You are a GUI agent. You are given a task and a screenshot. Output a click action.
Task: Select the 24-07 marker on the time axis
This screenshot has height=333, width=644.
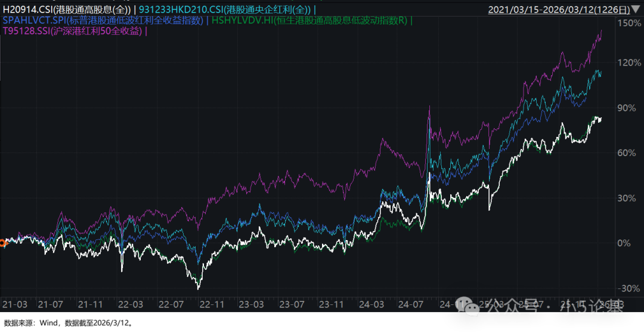click(410, 304)
